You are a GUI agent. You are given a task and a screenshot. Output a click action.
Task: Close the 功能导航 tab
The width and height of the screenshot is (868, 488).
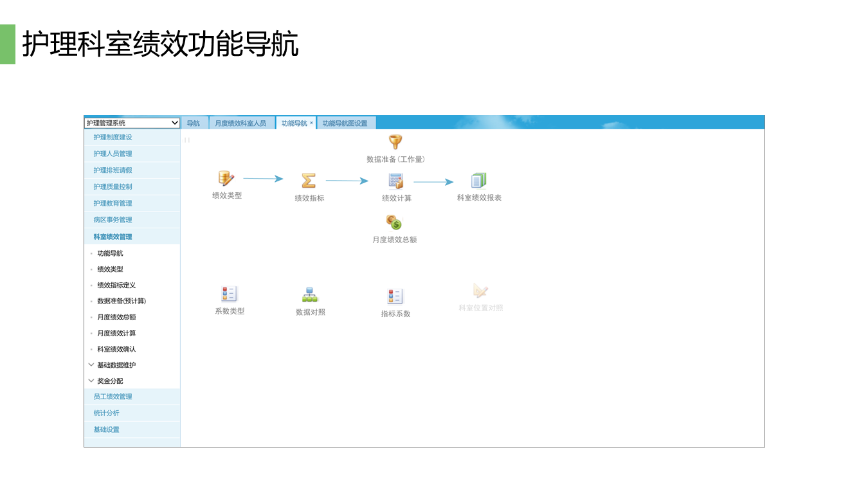(312, 123)
